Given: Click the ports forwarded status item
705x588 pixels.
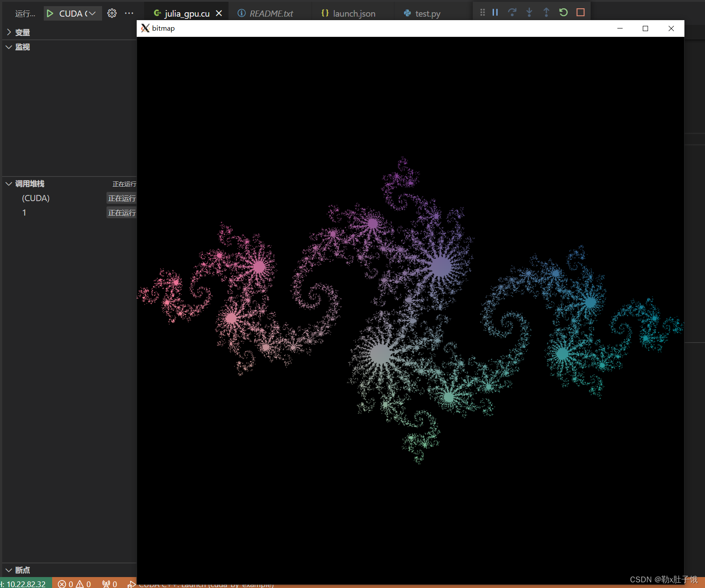Looking at the screenshot, I should [110, 584].
